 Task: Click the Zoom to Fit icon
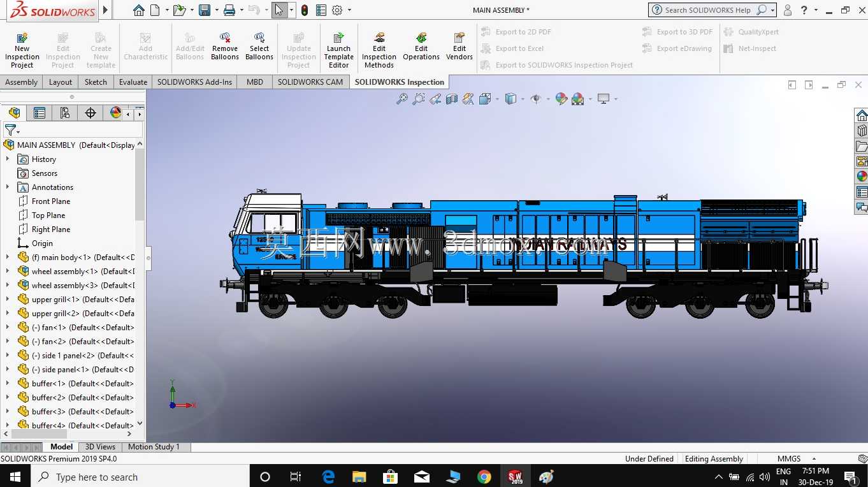click(x=401, y=99)
